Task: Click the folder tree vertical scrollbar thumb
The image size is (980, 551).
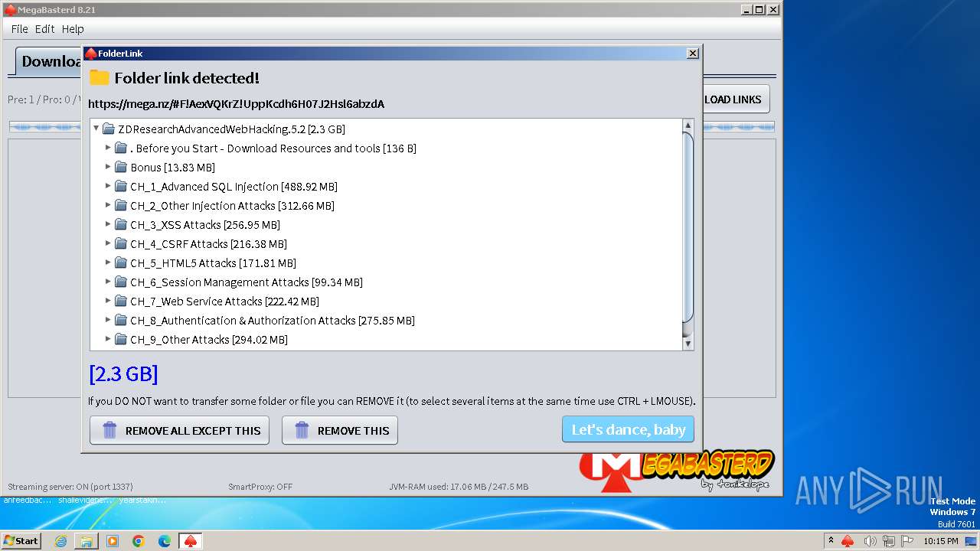Action: pos(688,227)
